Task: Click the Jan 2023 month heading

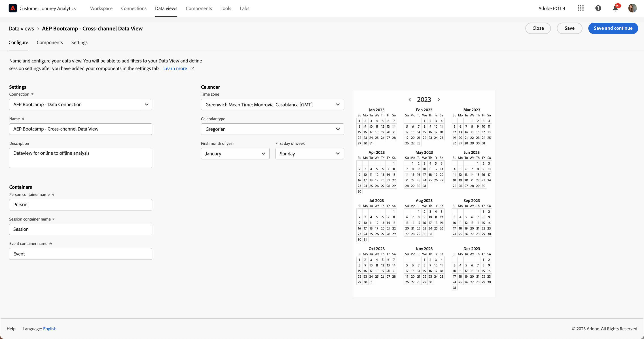Action: click(x=377, y=110)
